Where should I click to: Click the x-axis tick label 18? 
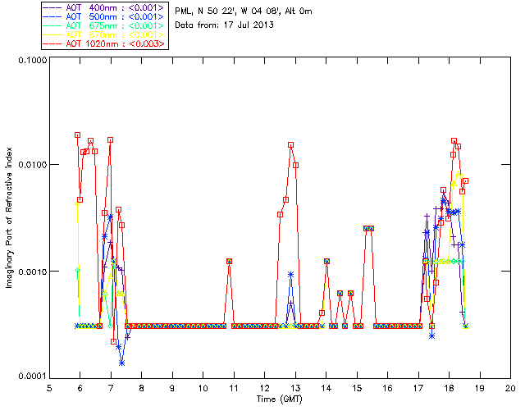coord(449,388)
